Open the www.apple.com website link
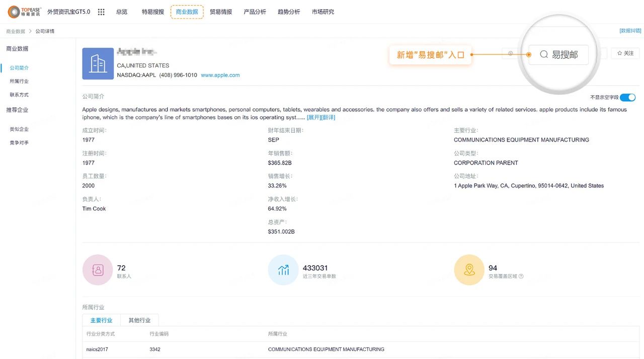The image size is (644, 359). pos(220,75)
